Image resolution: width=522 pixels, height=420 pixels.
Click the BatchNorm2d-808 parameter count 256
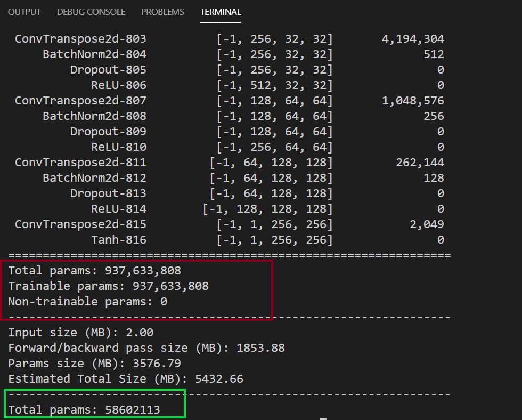434,116
